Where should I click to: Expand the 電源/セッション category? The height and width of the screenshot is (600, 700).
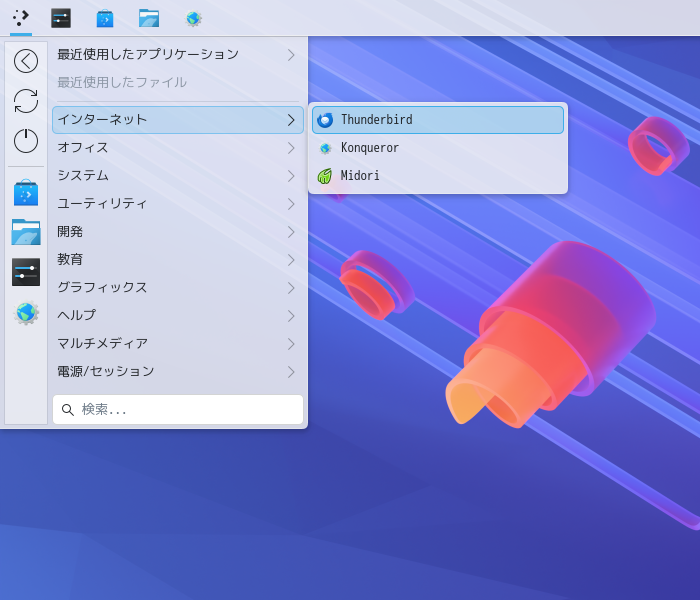tap(178, 371)
